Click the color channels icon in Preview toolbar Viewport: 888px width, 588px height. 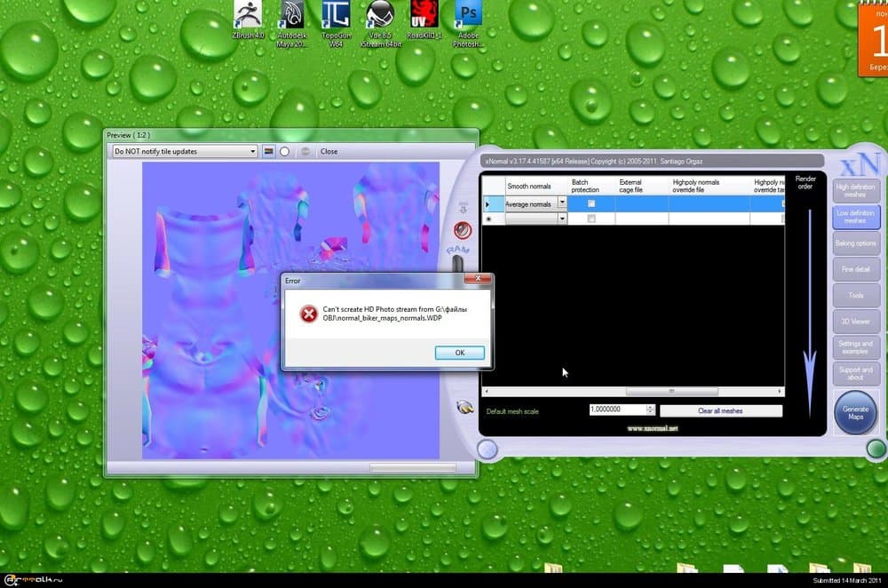[x=269, y=151]
